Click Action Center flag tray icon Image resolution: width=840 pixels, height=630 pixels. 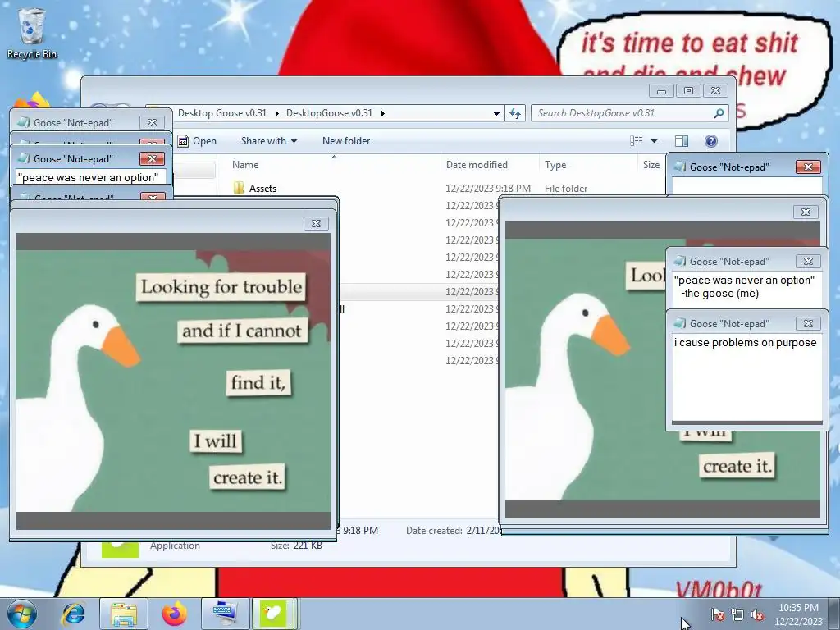click(717, 614)
